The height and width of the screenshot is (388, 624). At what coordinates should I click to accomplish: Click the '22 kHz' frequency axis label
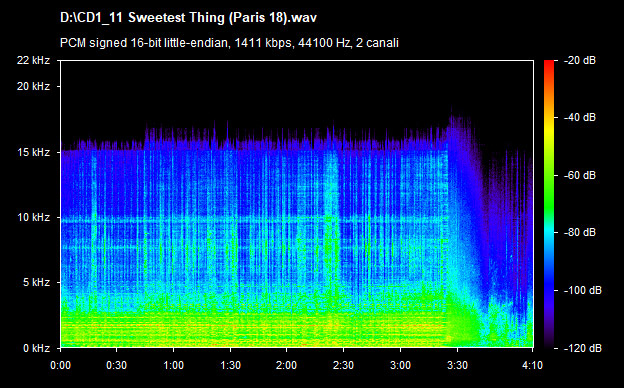point(33,60)
